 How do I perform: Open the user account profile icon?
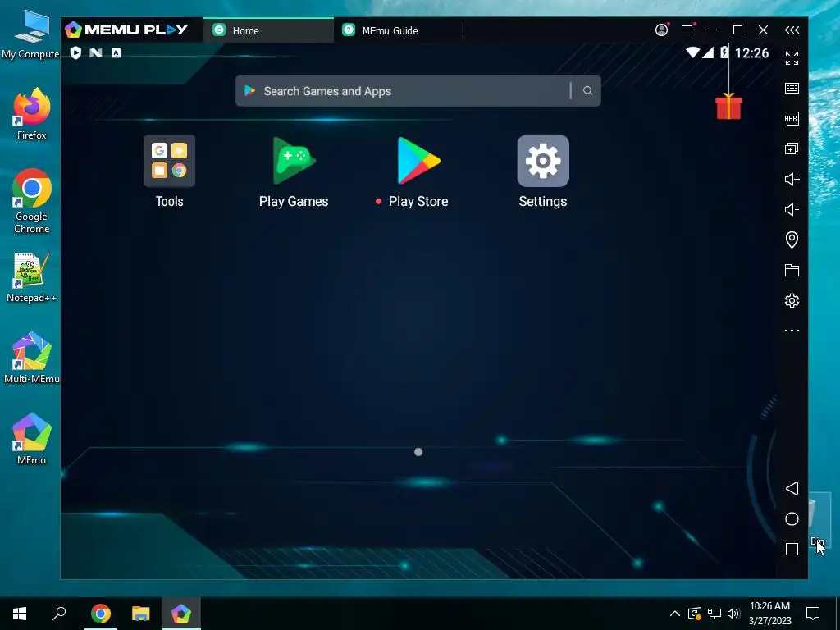coord(662,30)
